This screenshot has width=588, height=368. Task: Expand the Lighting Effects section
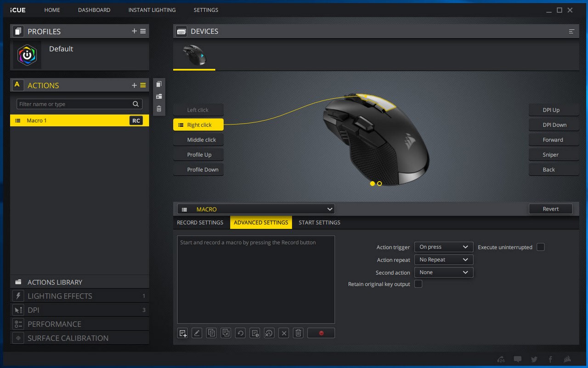coord(79,296)
